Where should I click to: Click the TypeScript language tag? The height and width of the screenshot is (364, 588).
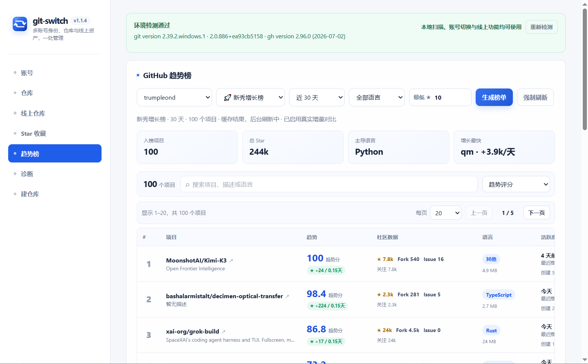498,295
